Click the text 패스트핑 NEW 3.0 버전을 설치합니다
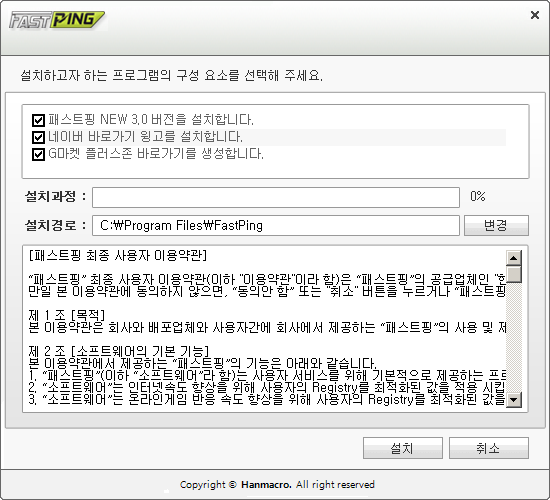The width and height of the screenshot is (550, 500). click(151, 120)
